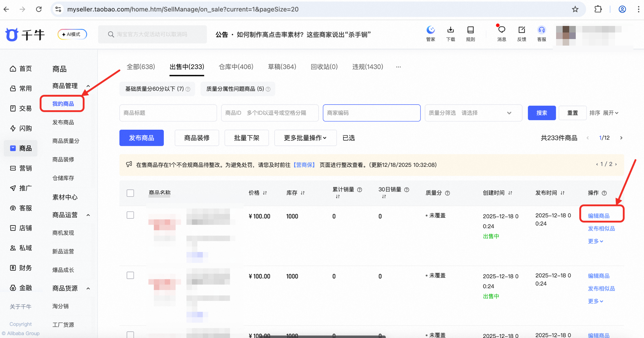Open 店铺 in left sidebar
Image resolution: width=644 pixels, height=338 pixels.
click(21, 228)
